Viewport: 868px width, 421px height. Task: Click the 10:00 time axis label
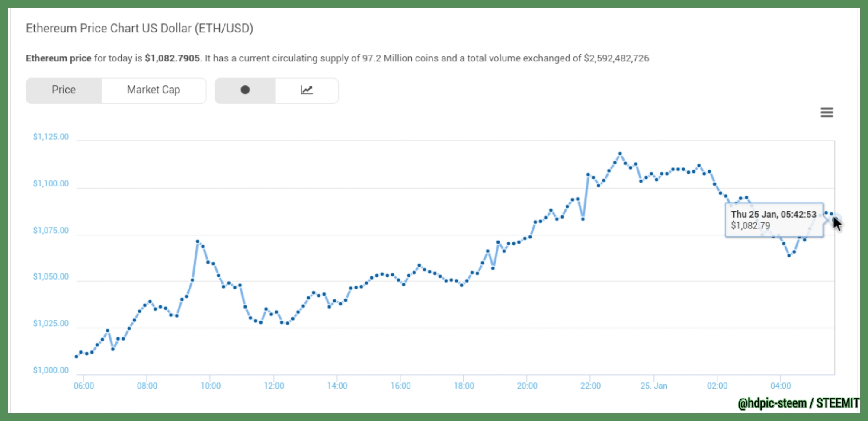[211, 386]
